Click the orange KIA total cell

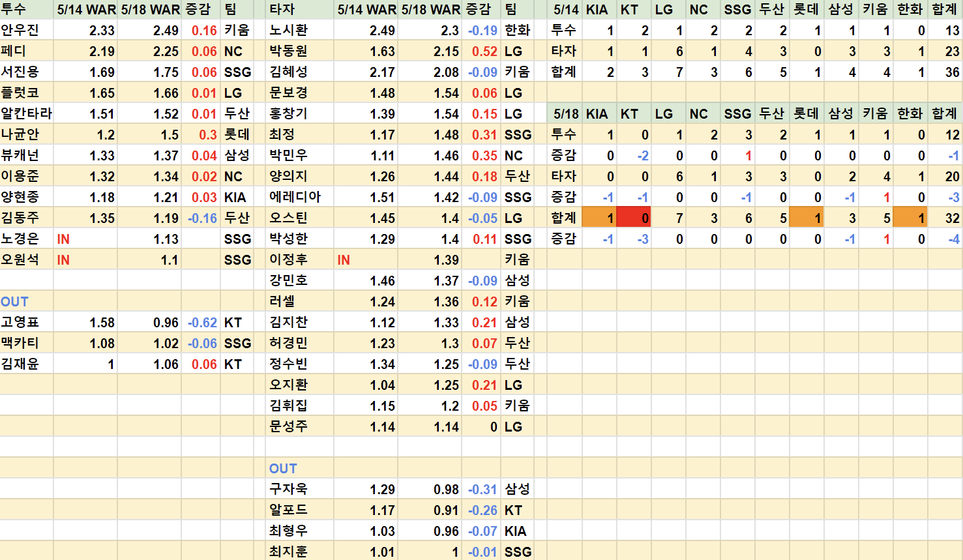click(x=598, y=218)
